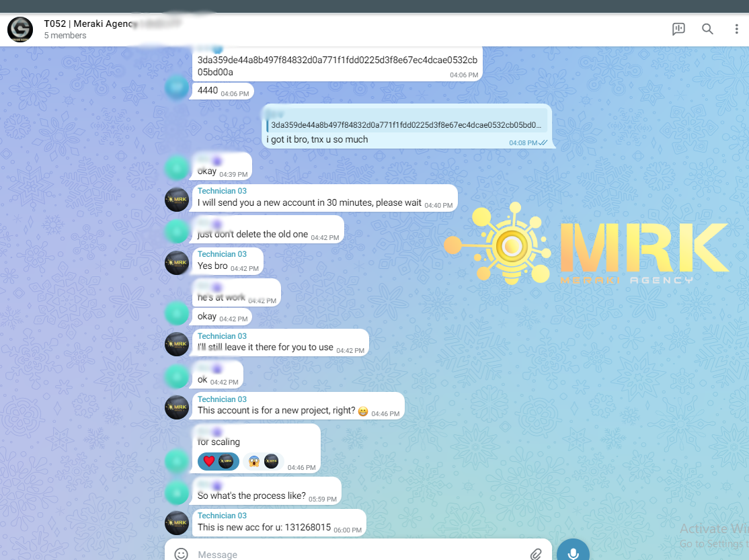Click the 'he's at work' message
Image resolution: width=749 pixels, height=560 pixels.
tap(236, 292)
